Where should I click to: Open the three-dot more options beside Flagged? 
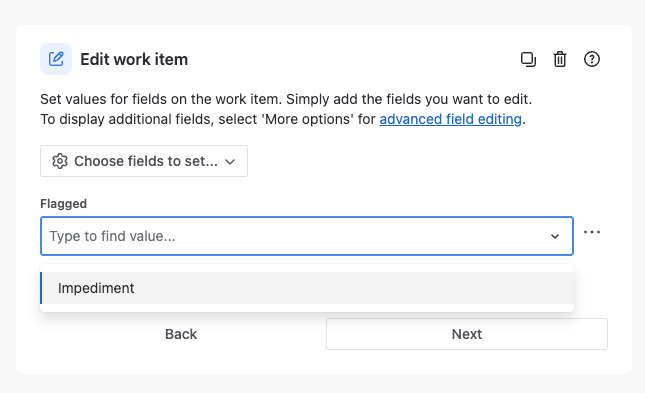[592, 233]
